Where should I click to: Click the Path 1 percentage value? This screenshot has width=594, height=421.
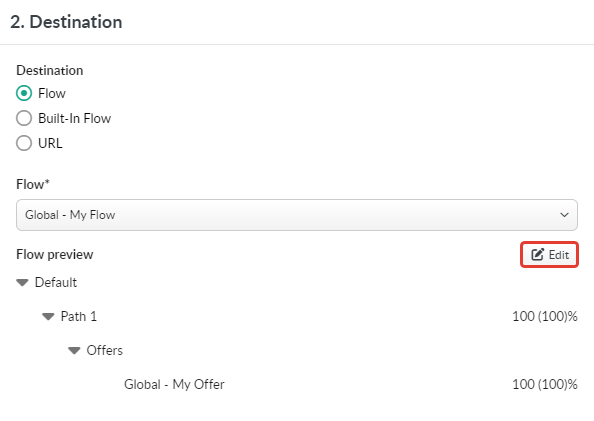click(545, 316)
